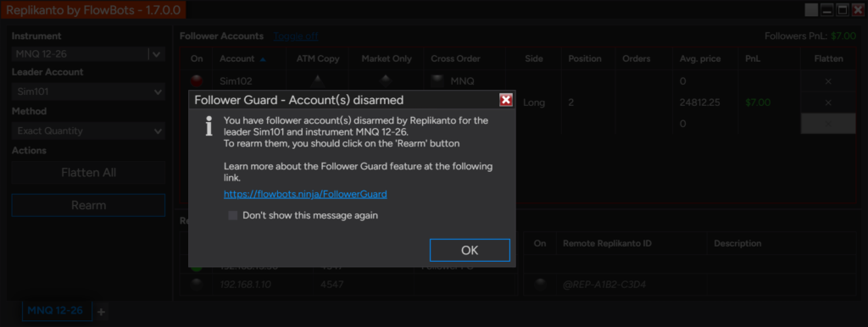Screen dimensions: 868x327
Task: Click the Toggle off link
Action: click(296, 36)
